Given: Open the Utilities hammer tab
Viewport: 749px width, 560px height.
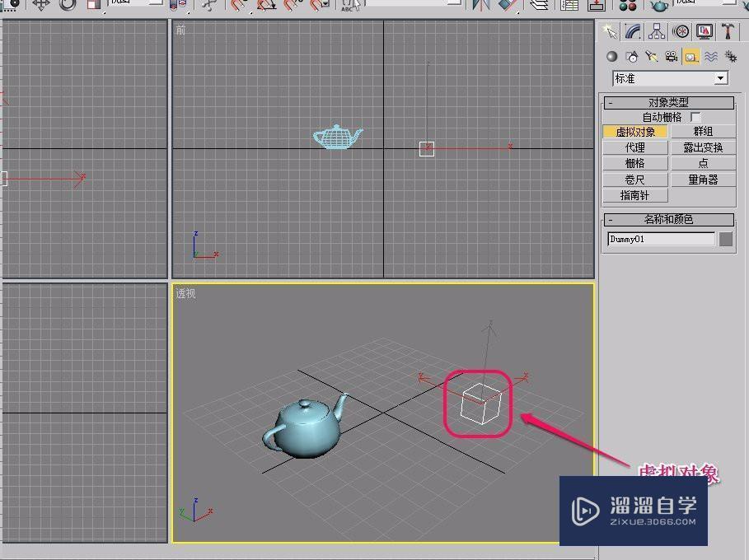Looking at the screenshot, I should click(x=728, y=31).
